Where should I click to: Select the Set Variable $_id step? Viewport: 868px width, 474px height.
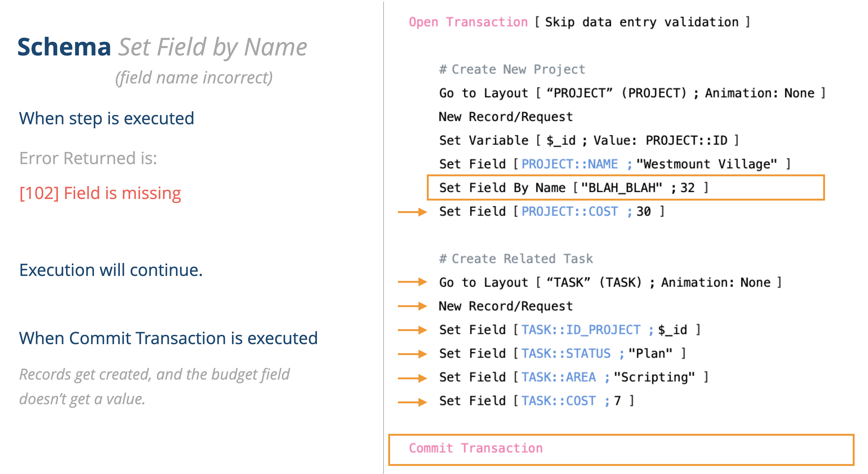coord(589,140)
